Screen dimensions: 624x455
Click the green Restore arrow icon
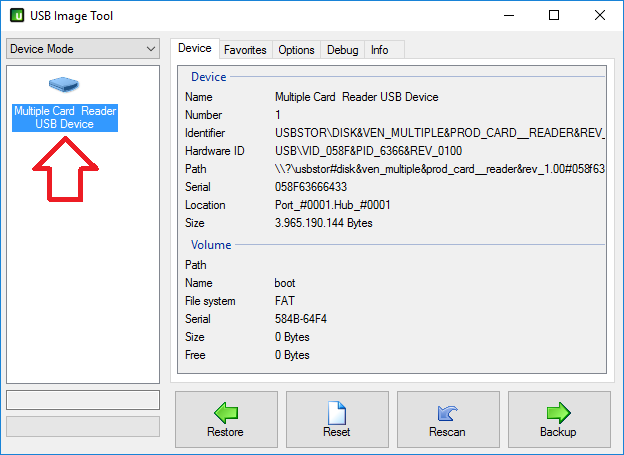[x=226, y=412]
